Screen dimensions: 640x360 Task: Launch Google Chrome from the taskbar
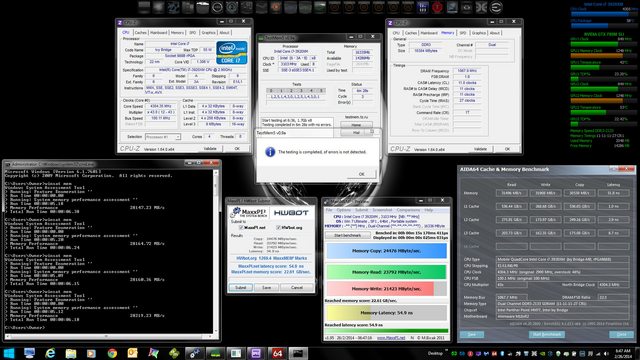112,353
